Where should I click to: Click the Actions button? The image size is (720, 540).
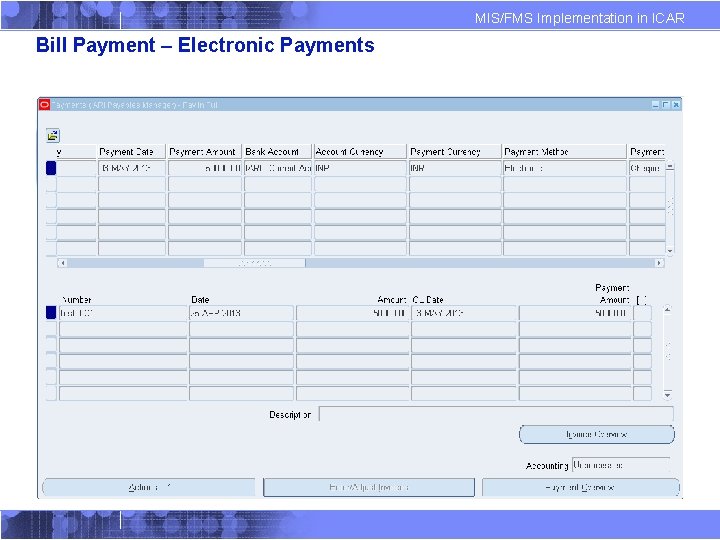pos(148,487)
